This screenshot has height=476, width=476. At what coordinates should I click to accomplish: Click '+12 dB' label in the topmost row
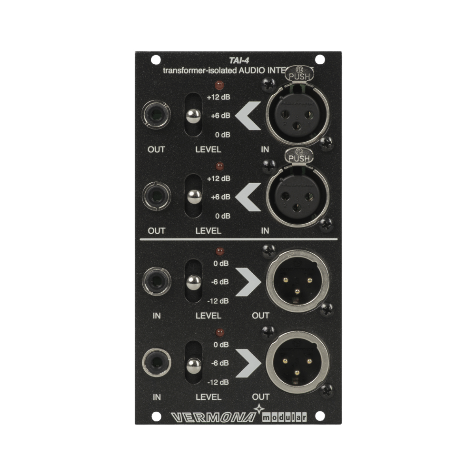(x=218, y=97)
